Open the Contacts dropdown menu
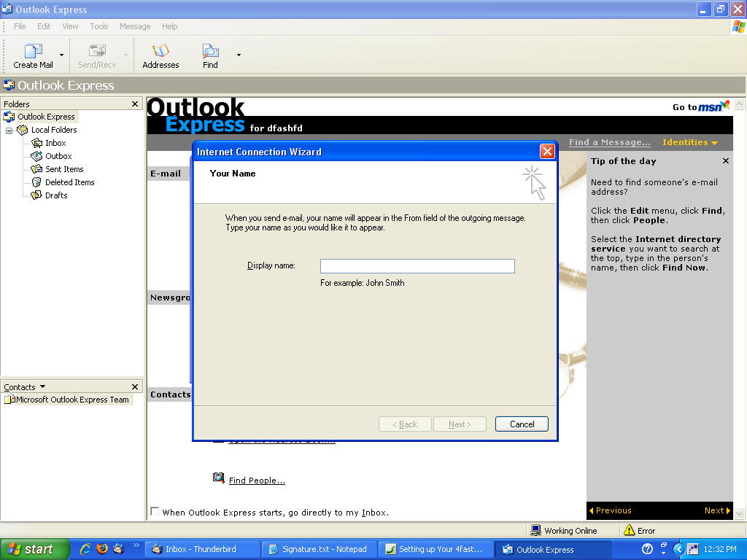 pos(42,386)
